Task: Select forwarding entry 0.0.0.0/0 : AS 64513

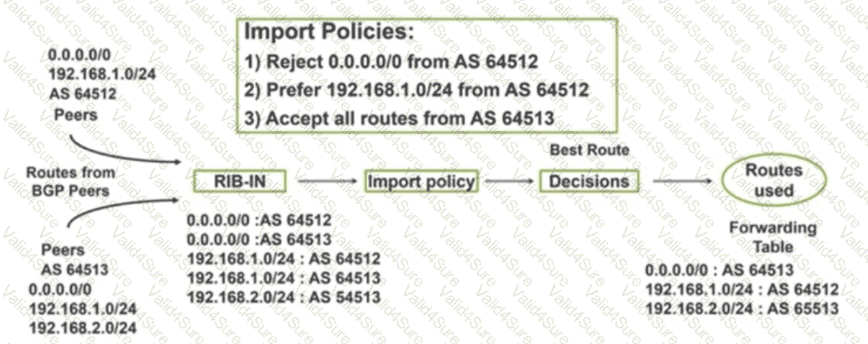Action: coord(720,270)
